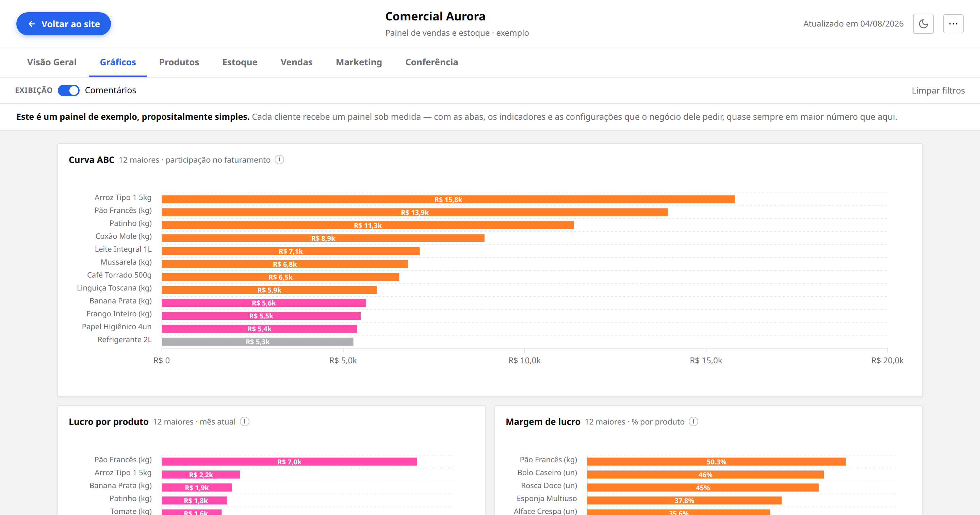Click the Arroz Tipo 1 R$ 2,2k profit bar

pos(201,474)
